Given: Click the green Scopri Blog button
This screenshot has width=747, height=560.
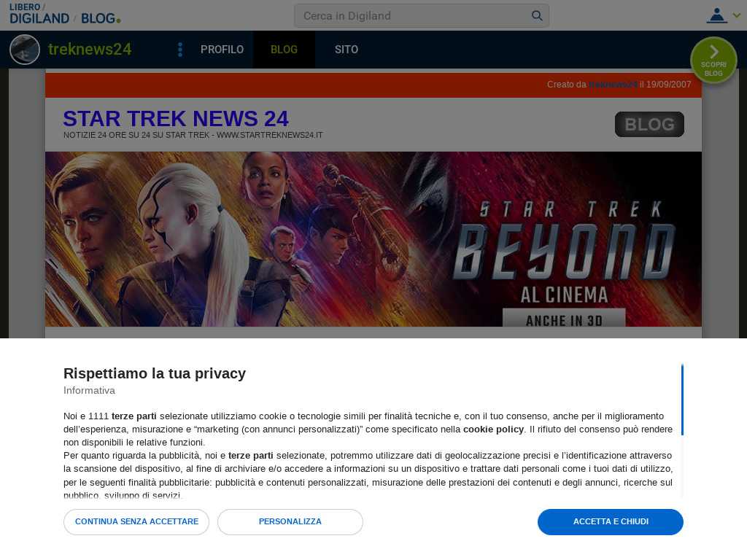Looking at the screenshot, I should click(x=713, y=61).
